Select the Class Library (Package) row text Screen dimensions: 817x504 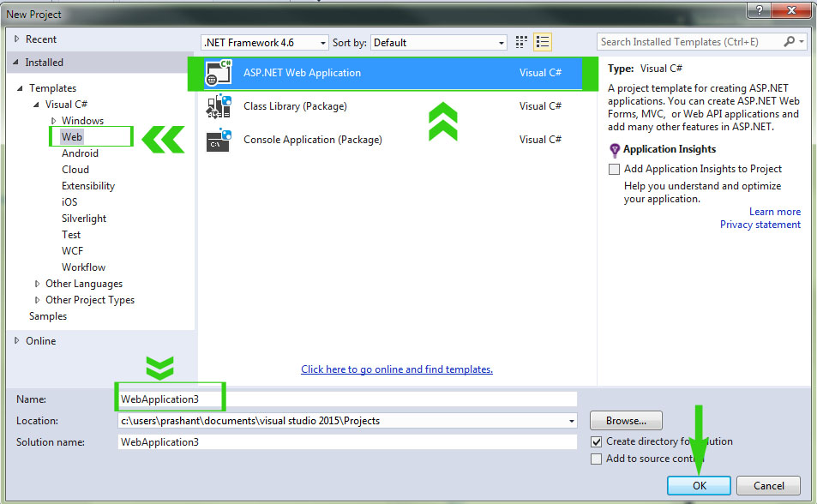point(295,106)
